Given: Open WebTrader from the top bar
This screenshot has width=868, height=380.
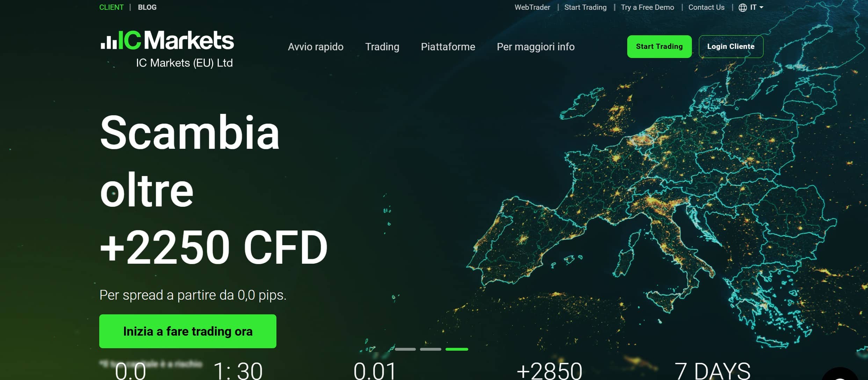Looking at the screenshot, I should [x=532, y=7].
